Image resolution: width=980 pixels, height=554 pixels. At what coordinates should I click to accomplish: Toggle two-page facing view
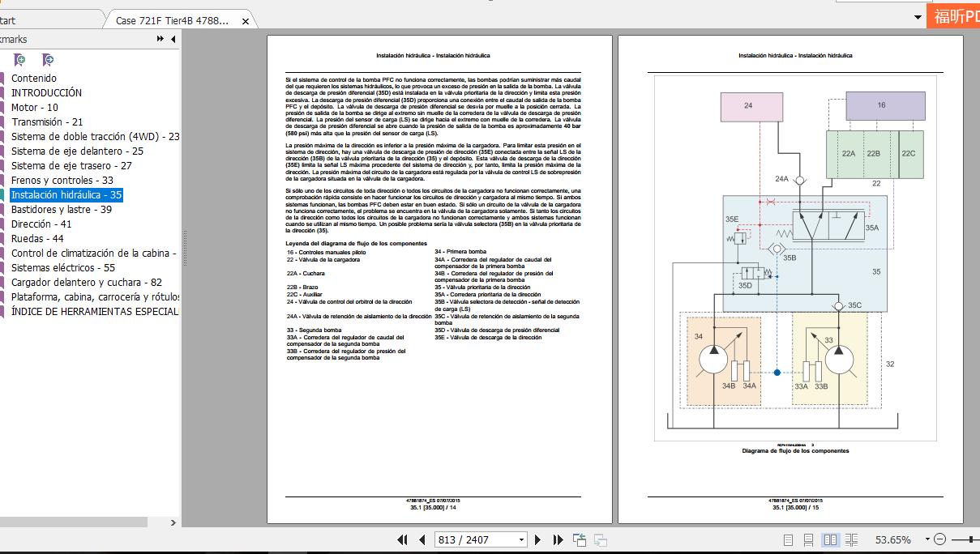(830, 539)
